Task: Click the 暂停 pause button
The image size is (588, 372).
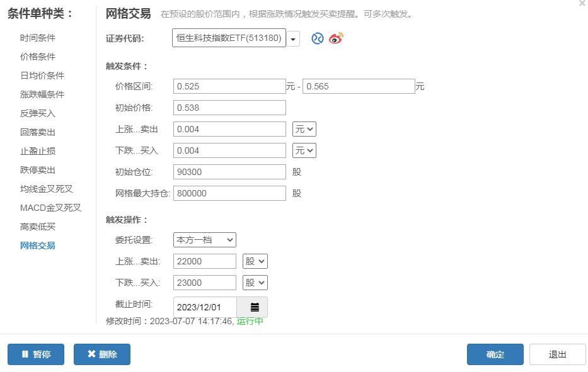Action: pos(36,354)
